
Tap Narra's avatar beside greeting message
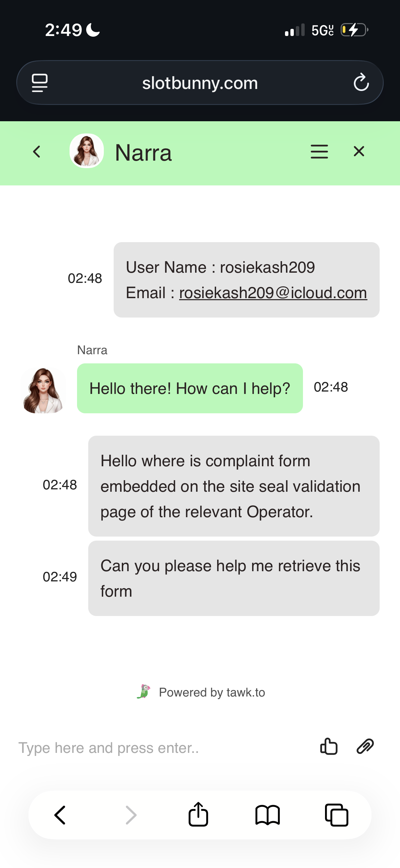click(43, 390)
